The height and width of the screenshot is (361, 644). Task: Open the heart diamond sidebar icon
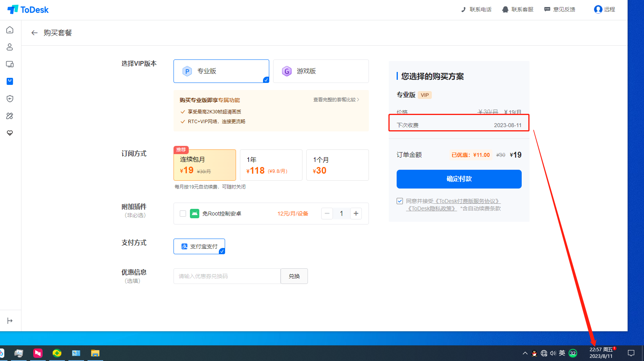[x=10, y=133]
